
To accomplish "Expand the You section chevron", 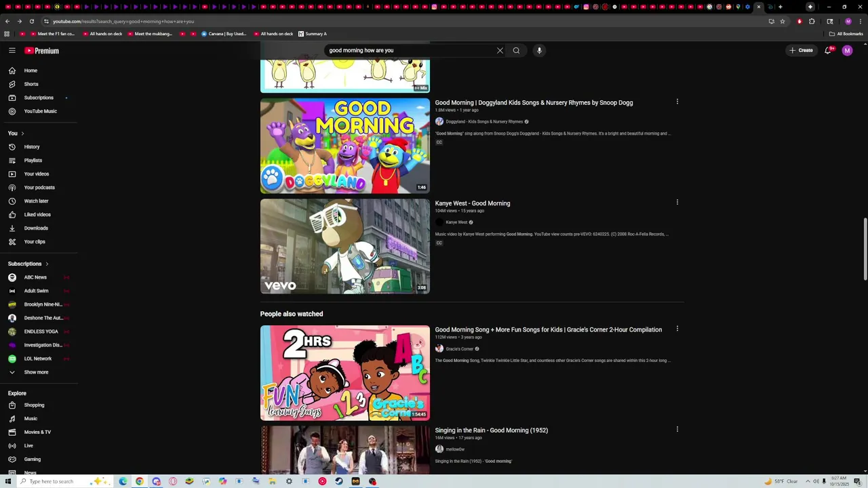I will [22, 134].
